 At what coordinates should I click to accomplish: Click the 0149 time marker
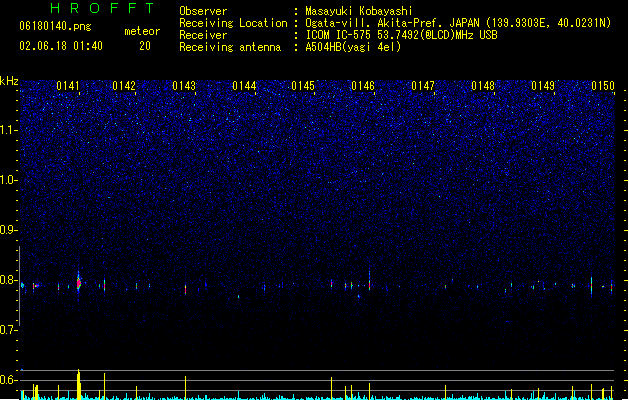tap(543, 86)
